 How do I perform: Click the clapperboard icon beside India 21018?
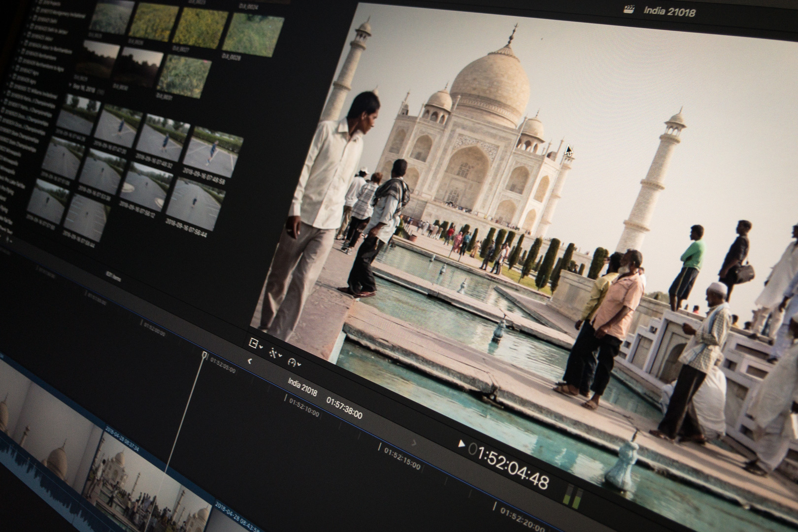[628, 9]
